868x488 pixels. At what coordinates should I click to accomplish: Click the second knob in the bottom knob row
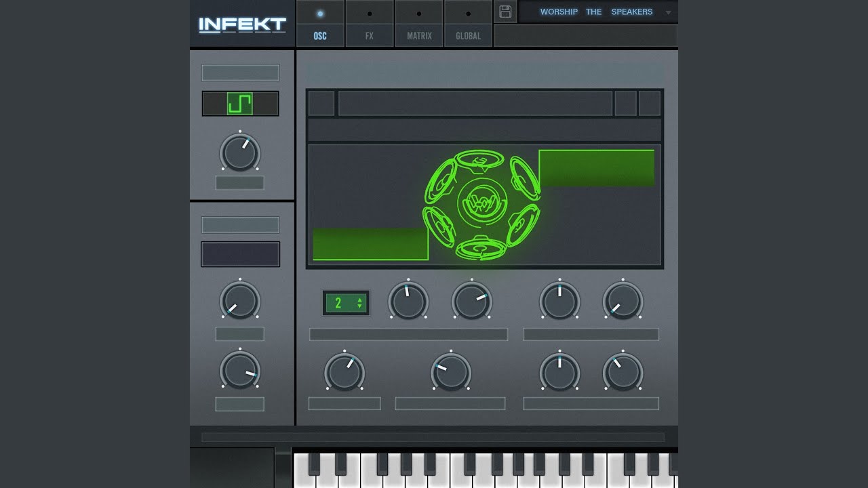[451, 373]
